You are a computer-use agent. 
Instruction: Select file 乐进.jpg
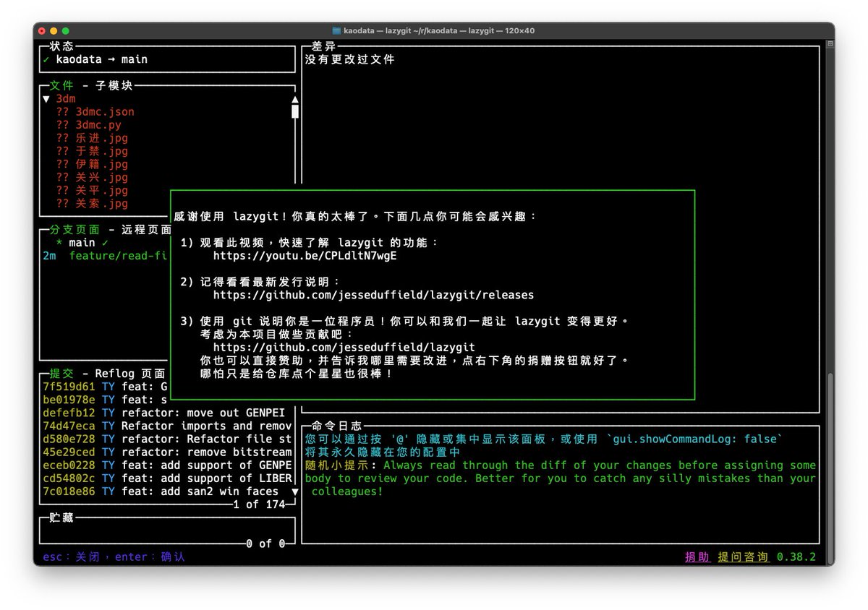92,138
